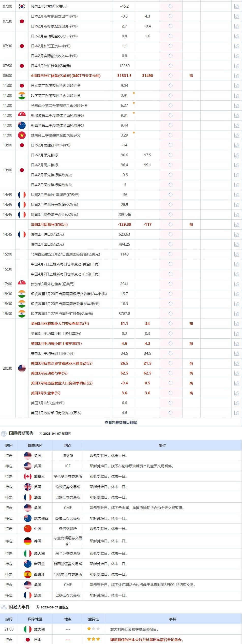This screenshot has width=242, height=644.
Task: Click Japan flag at 07:50 row
Action: click(22, 66)
